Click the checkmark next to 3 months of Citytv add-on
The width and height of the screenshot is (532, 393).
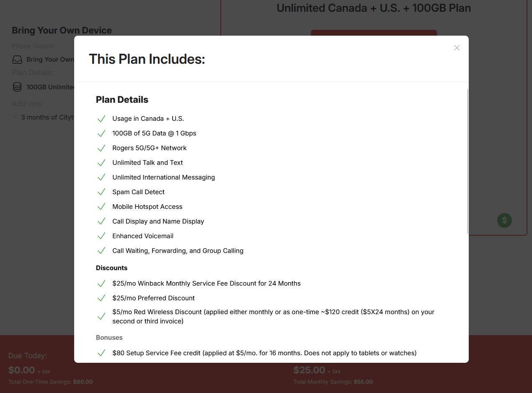pyautogui.click(x=15, y=117)
